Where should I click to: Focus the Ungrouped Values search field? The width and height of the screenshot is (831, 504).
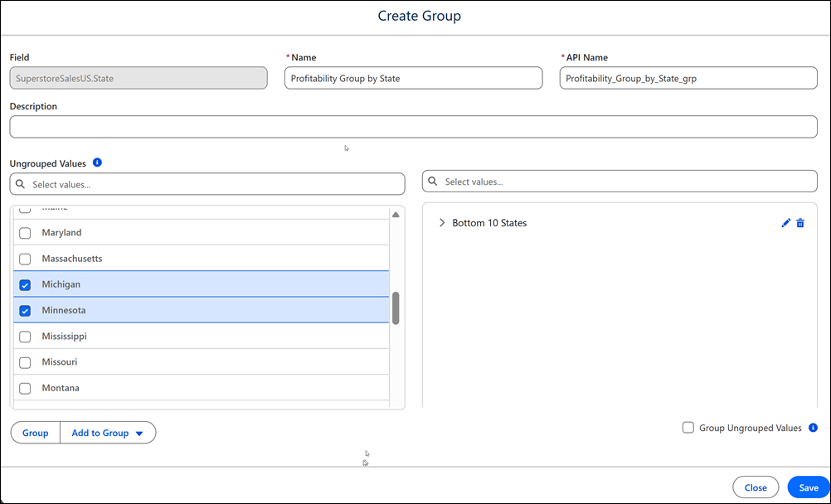[x=207, y=184]
